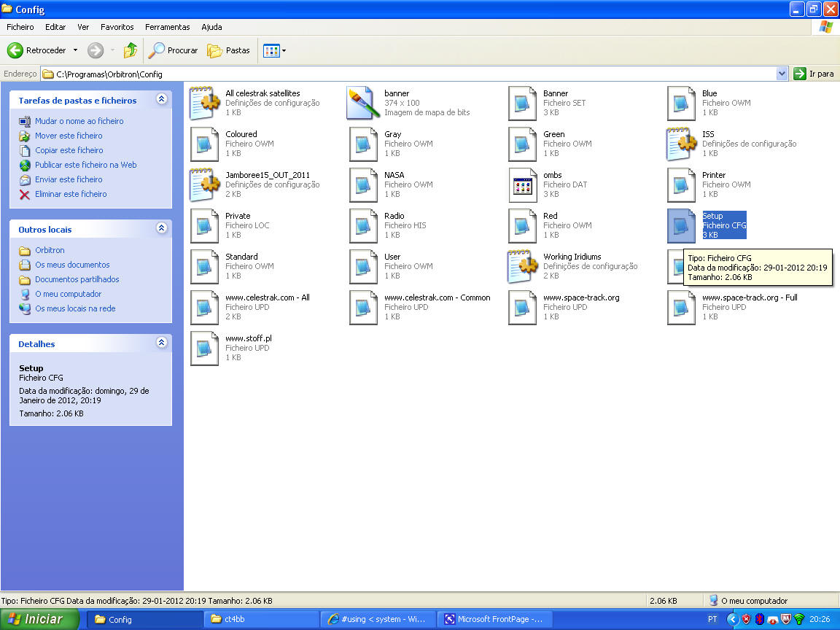Open the Editar menu
The height and width of the screenshot is (630, 840).
click(x=55, y=27)
